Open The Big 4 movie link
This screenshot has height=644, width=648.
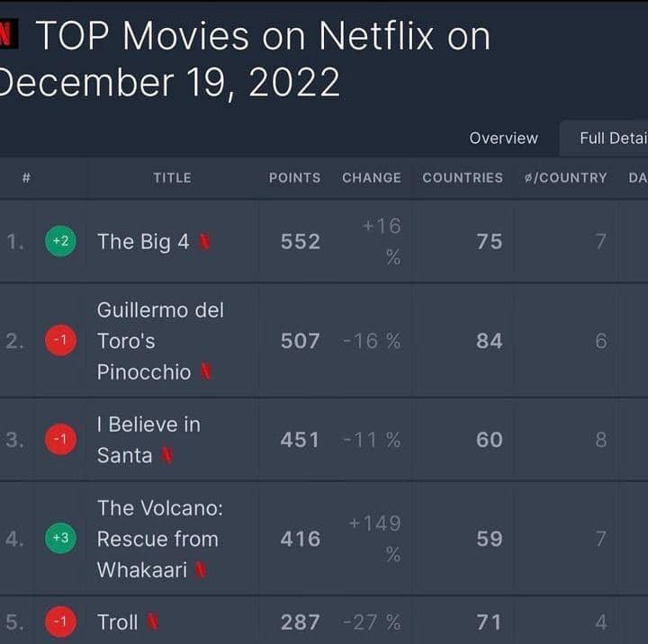[143, 242]
